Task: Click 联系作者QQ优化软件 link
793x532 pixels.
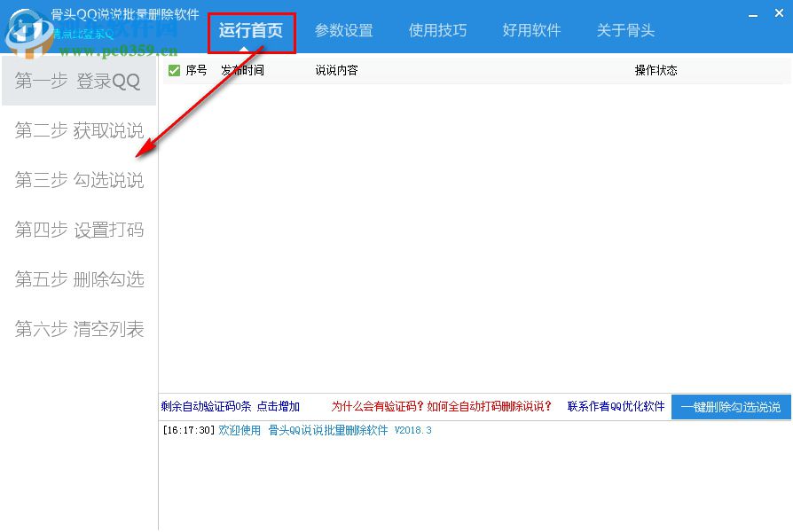Action: click(616, 407)
